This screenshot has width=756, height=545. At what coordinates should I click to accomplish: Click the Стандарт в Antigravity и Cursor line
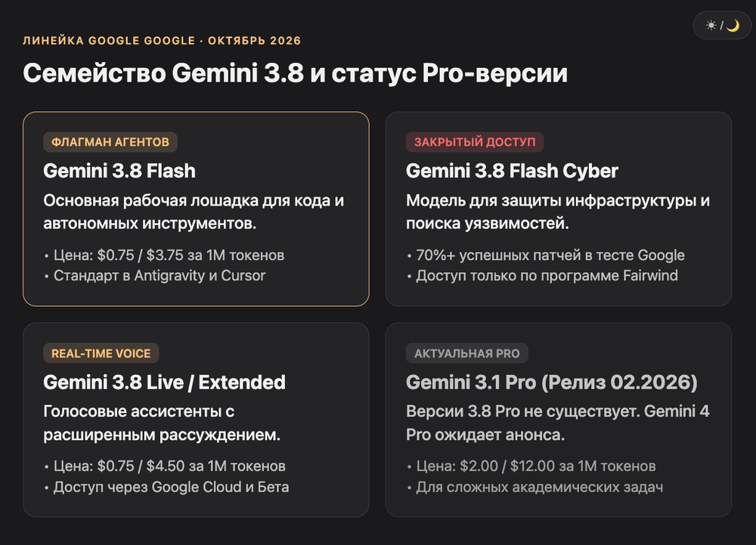pyautogui.click(x=155, y=276)
